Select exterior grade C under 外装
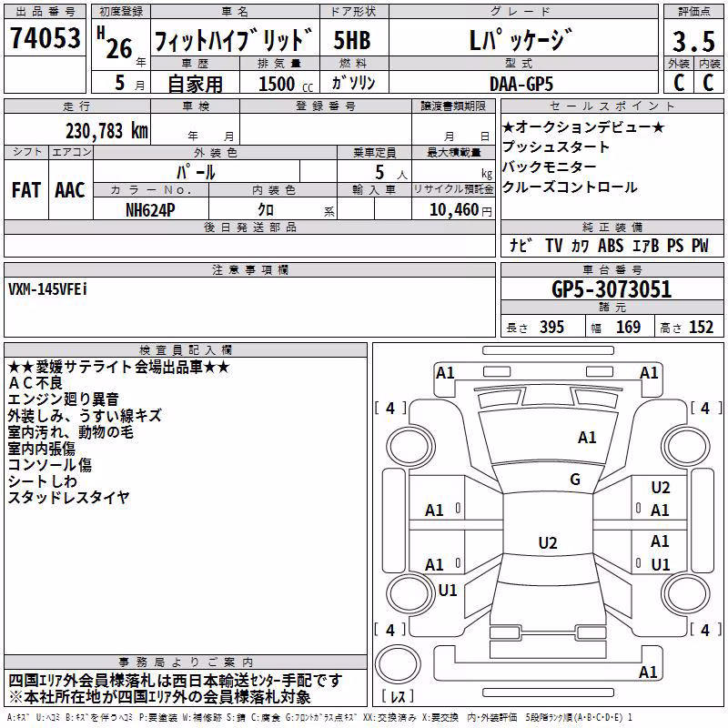 point(679,83)
